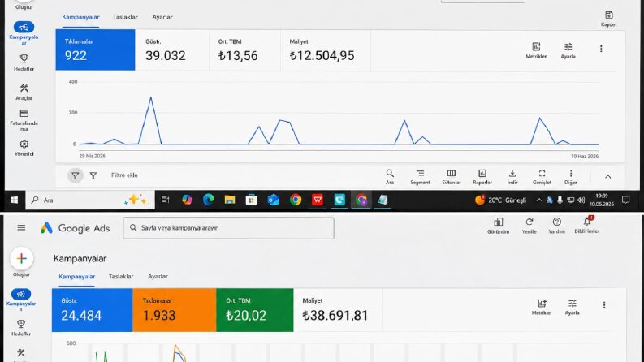The image size is (644, 362).
Task: Select the Göstr. 39.032 metric card
Action: 172,50
